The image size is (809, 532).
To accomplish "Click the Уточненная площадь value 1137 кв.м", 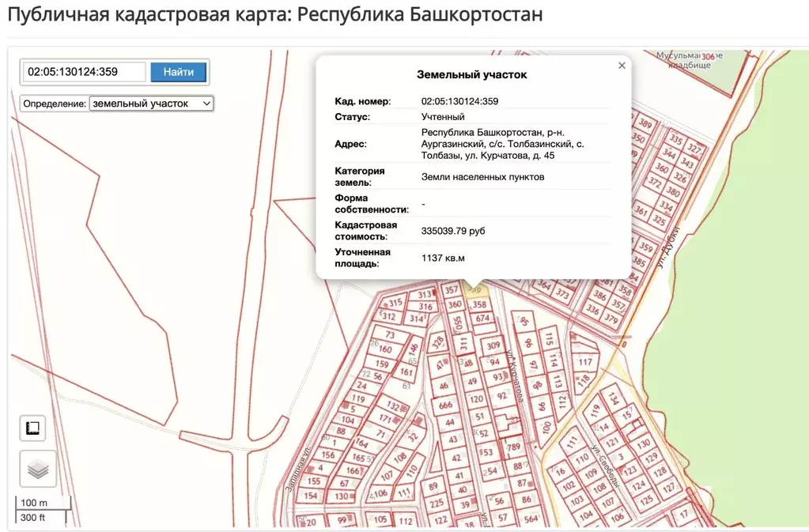I will 443,257.
